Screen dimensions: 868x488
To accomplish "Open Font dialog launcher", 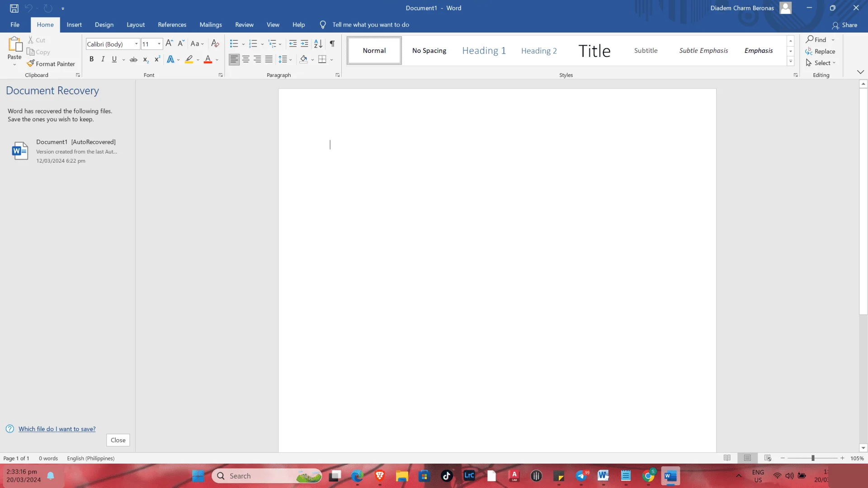I will click(221, 75).
